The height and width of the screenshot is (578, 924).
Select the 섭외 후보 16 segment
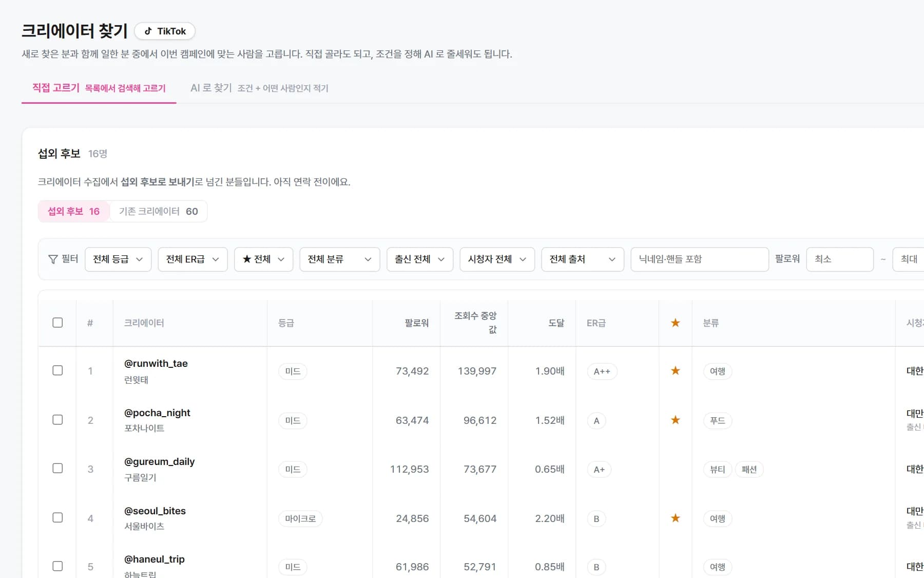pyautogui.click(x=74, y=211)
